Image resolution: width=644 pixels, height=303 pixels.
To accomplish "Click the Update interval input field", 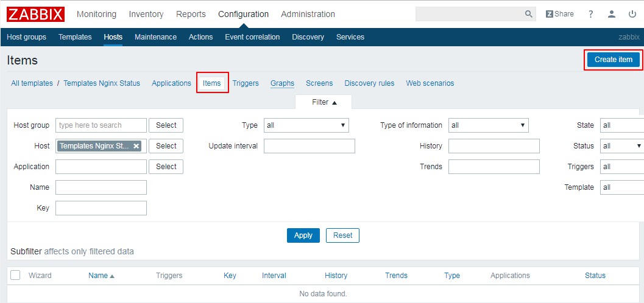I will (309, 146).
